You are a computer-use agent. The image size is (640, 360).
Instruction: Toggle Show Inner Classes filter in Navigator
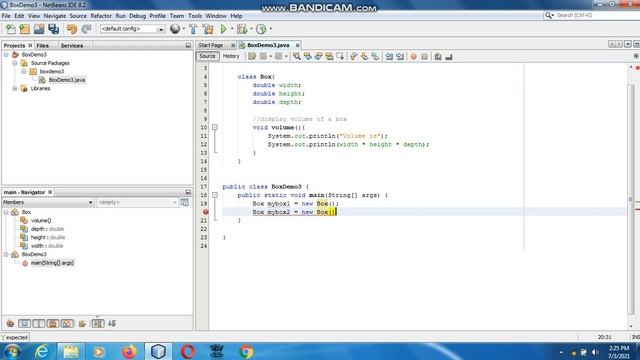point(67,324)
